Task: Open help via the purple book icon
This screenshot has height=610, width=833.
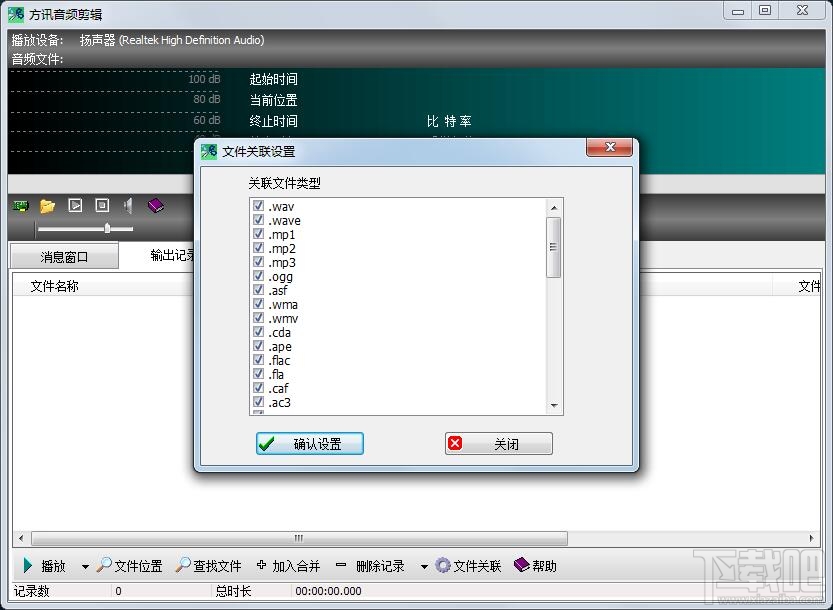Action: 155,204
